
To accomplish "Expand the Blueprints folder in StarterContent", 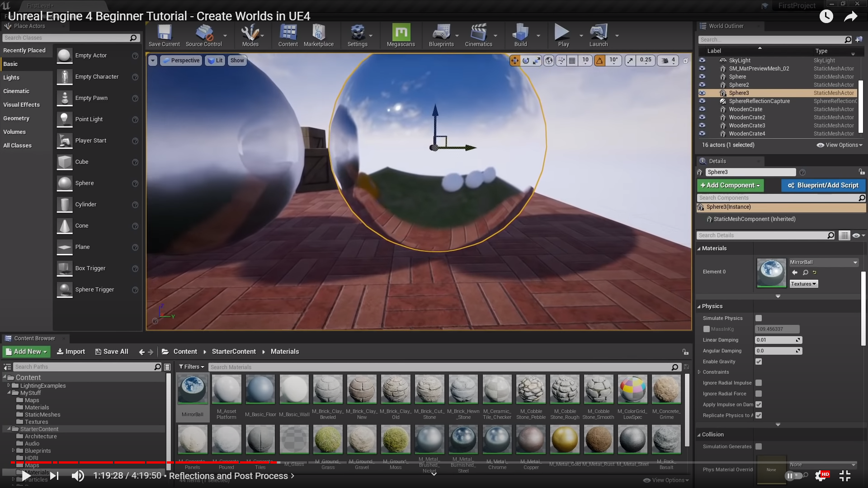I will 13,450.
